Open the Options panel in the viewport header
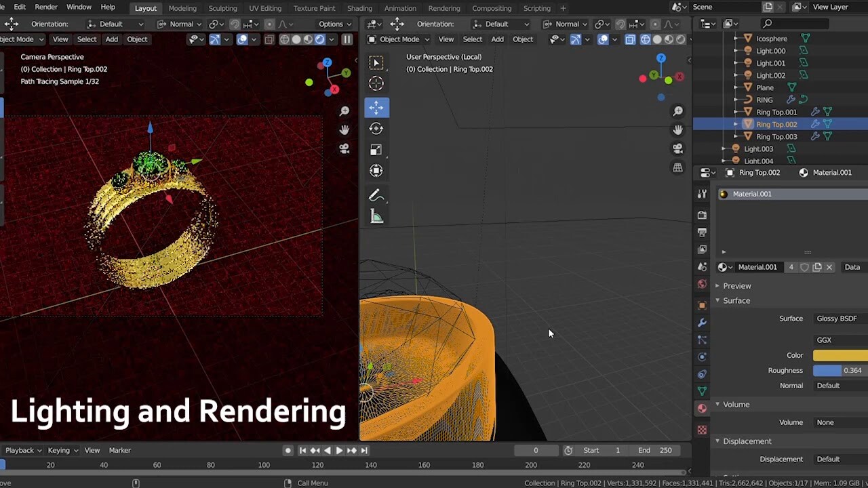Screen dimensions: 868x488 (330, 24)
